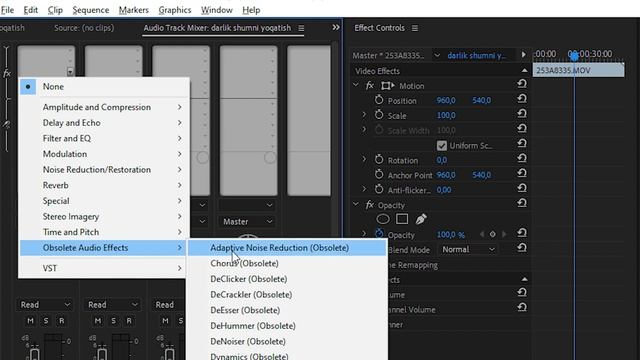Open second track's Read automation dropdown
The image size is (640, 360).
click(112, 305)
